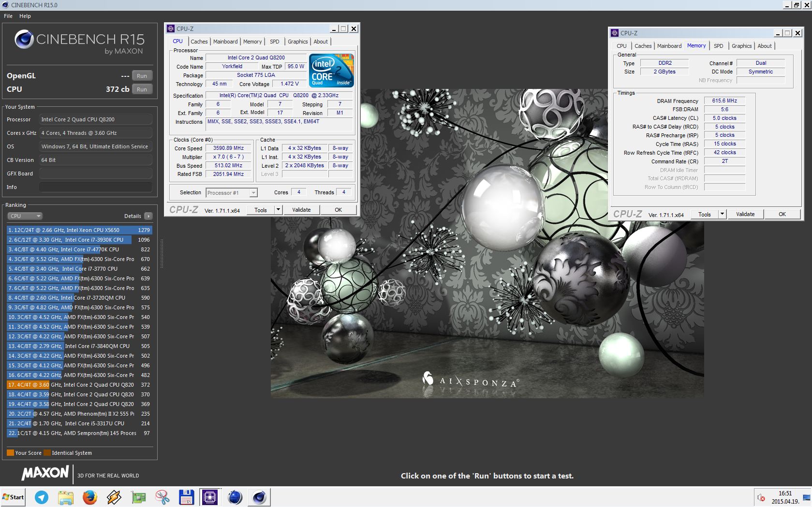
Task: Click OK in right CPU-Z window
Action: [782, 214]
